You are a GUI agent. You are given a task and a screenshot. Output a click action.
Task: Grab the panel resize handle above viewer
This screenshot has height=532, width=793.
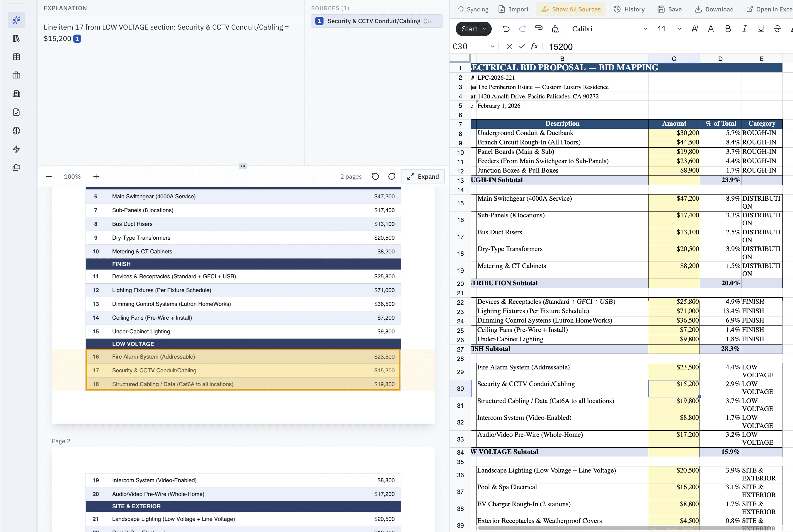[243, 166]
